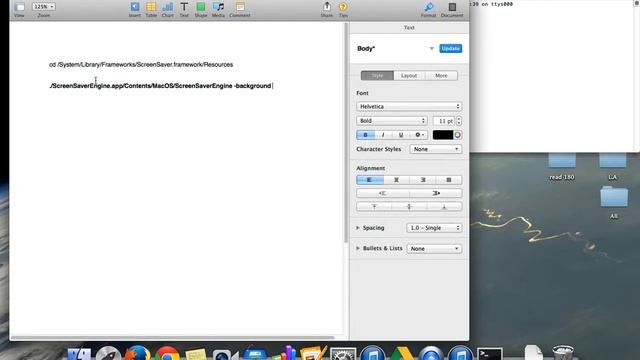Screen dimensions: 640x360
Task: Select the LA desktop folder
Action: [x=613, y=167]
